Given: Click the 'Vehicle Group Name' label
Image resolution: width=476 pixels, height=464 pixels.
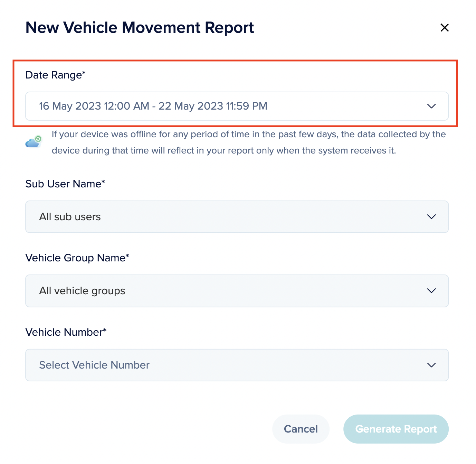Looking at the screenshot, I should (77, 258).
